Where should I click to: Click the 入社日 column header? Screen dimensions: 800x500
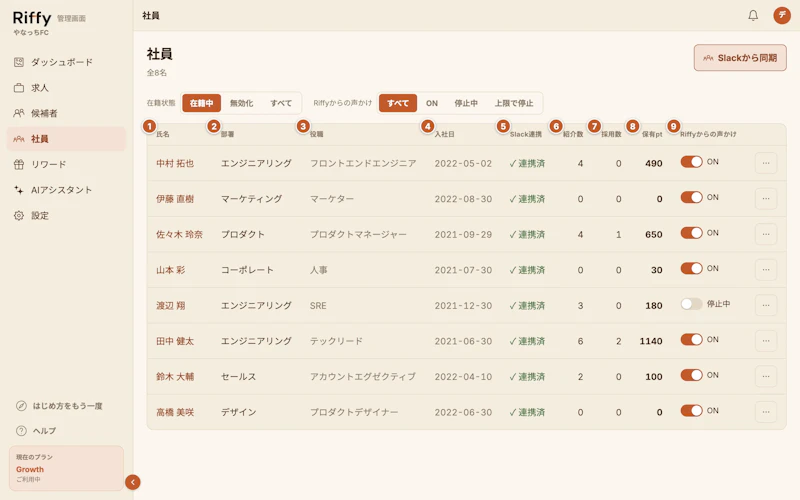pos(444,134)
